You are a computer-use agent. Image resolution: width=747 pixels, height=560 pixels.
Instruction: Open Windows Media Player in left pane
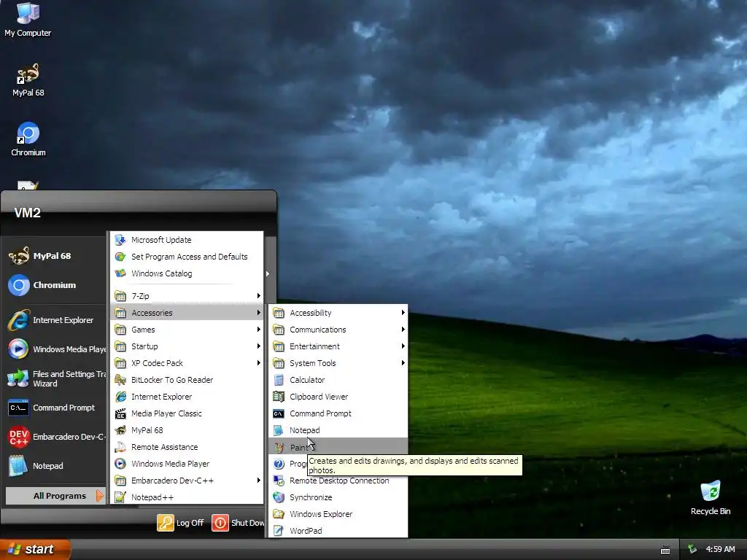tap(55, 349)
